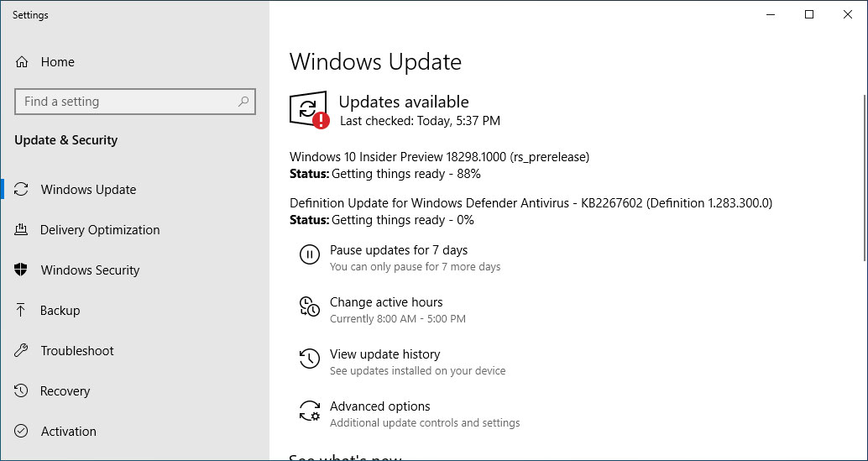Click the Delivery Optimization icon
This screenshot has height=461, width=868.
click(x=22, y=230)
